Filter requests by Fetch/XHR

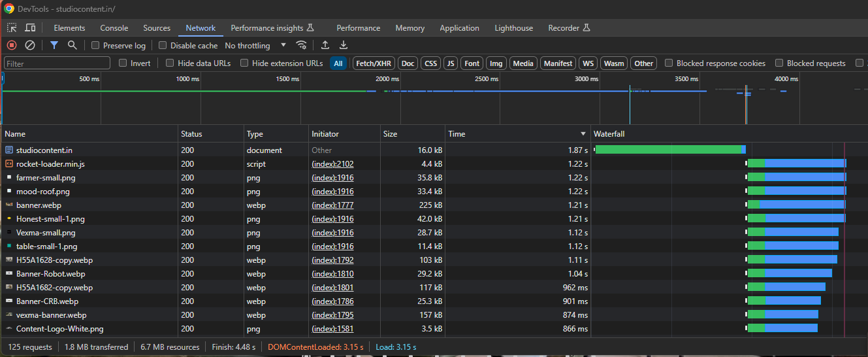374,63
